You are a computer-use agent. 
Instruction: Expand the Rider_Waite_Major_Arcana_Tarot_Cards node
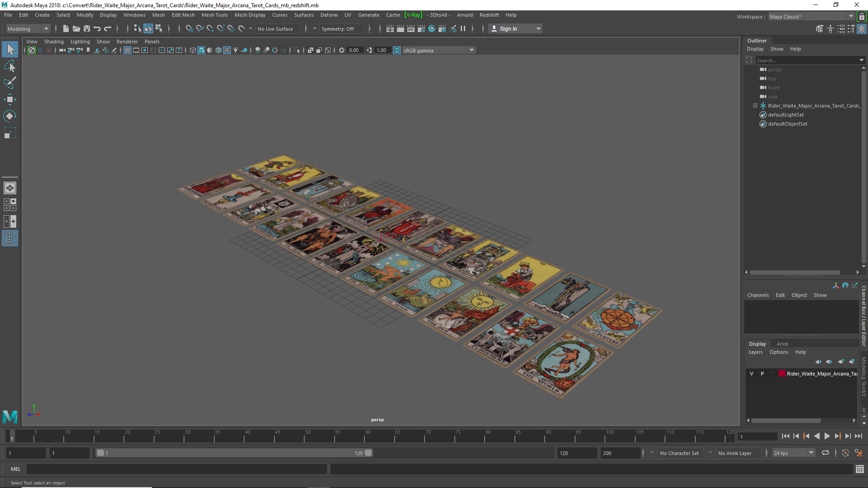pos(755,106)
